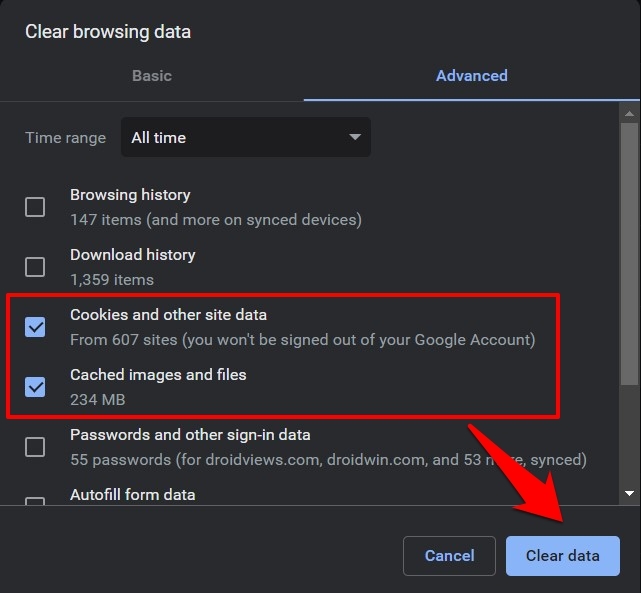
Task: Check the Autofill form data checkbox
Action: [x=35, y=501]
